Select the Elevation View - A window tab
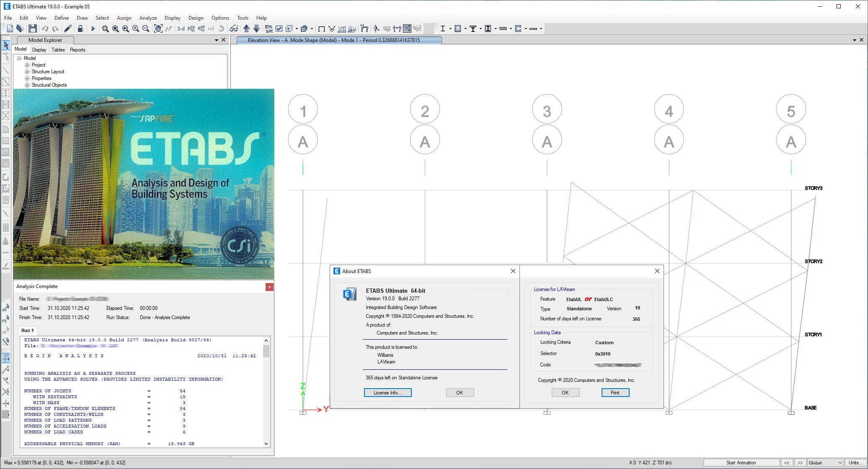Viewport: 868px width, 469px height. 339,40
